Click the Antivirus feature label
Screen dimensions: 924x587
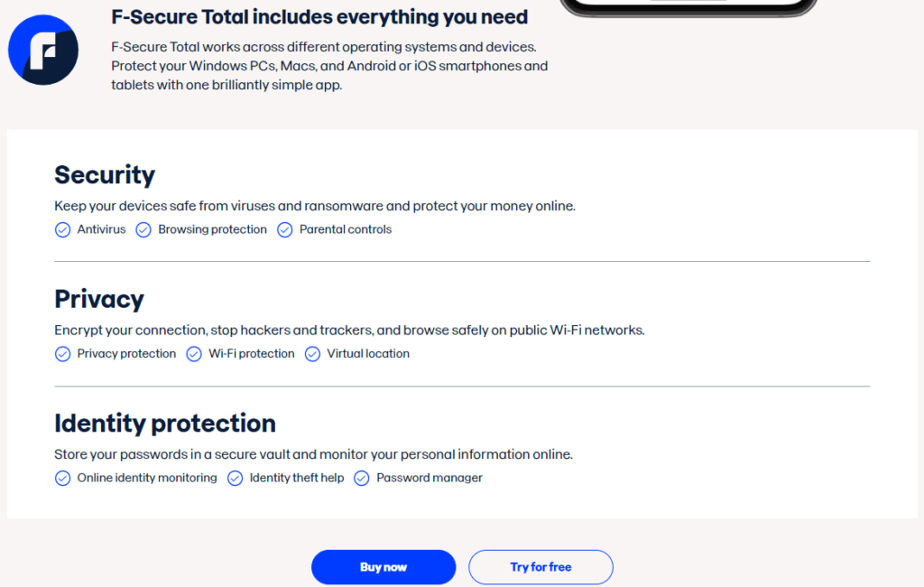(101, 229)
